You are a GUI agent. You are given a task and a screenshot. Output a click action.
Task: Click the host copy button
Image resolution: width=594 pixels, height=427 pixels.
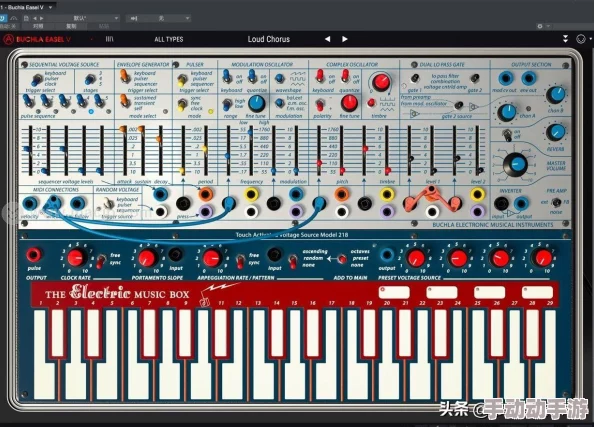(x=71, y=26)
